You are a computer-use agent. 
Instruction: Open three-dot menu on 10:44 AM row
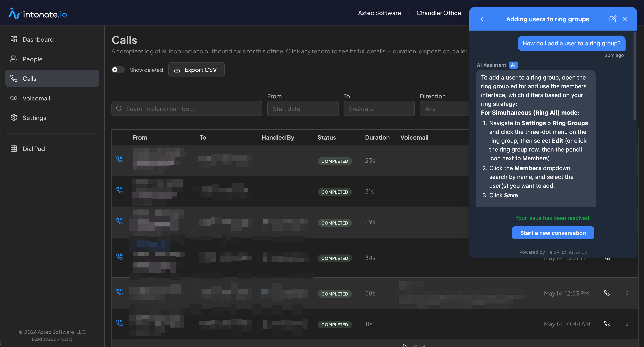point(627,324)
